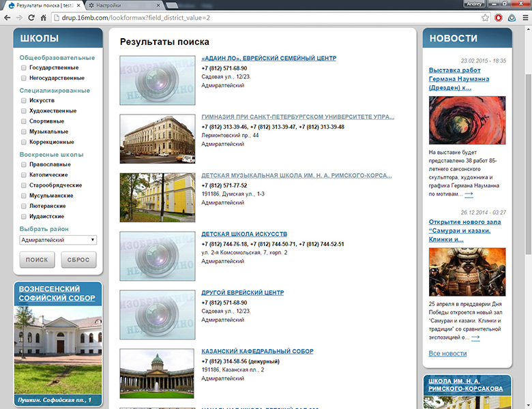This screenshot has width=532, height=409.
Task: Open Школа им. Н. А. Римского-Корсакова banner link
Action: [x=465, y=385]
